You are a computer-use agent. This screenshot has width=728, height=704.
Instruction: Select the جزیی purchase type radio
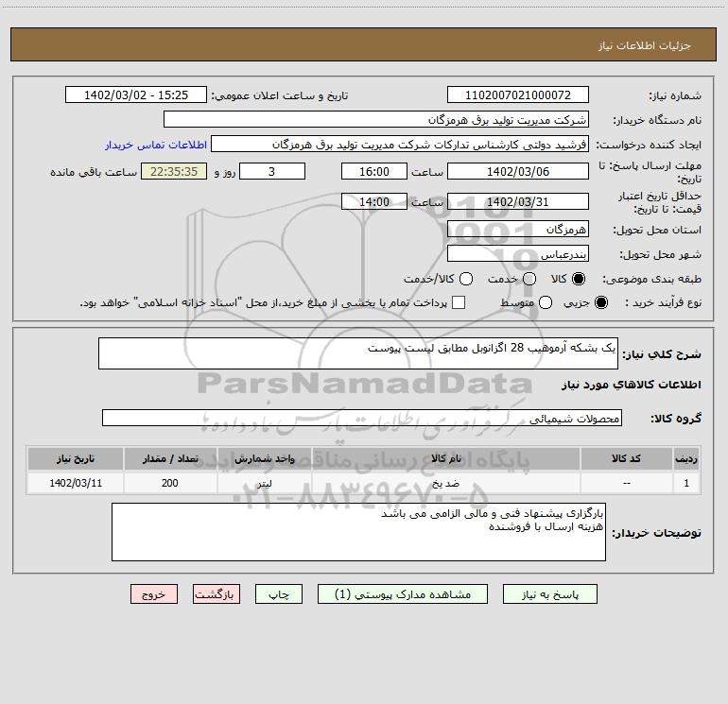(x=601, y=302)
